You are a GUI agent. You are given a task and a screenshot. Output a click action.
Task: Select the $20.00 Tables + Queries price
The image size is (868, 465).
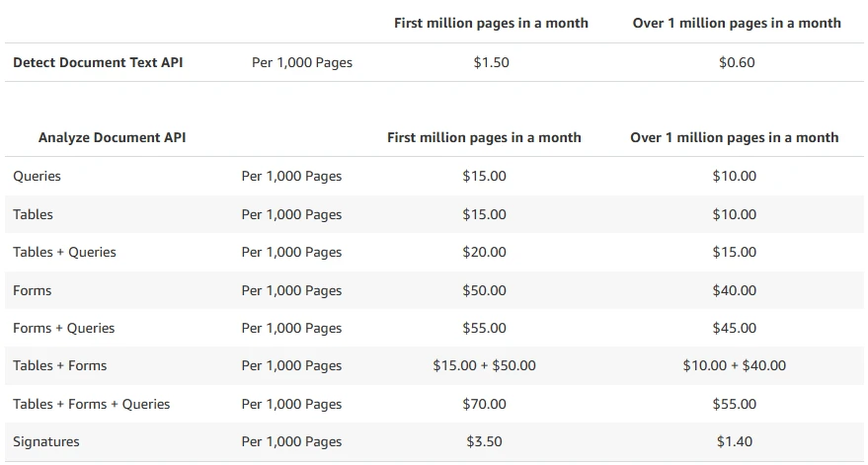coord(484,252)
